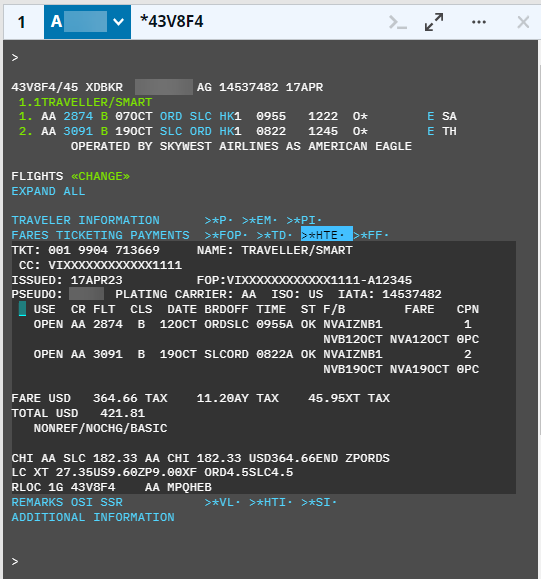This screenshot has width=541, height=579.
Task: Click ticket number 001 9904 713669
Action: pyautogui.click(x=104, y=250)
